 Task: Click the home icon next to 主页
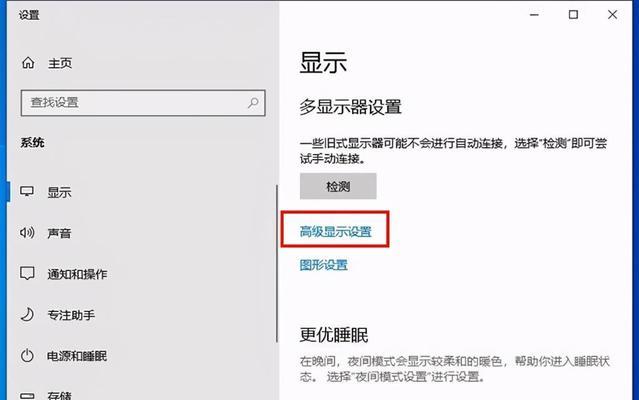pos(28,63)
